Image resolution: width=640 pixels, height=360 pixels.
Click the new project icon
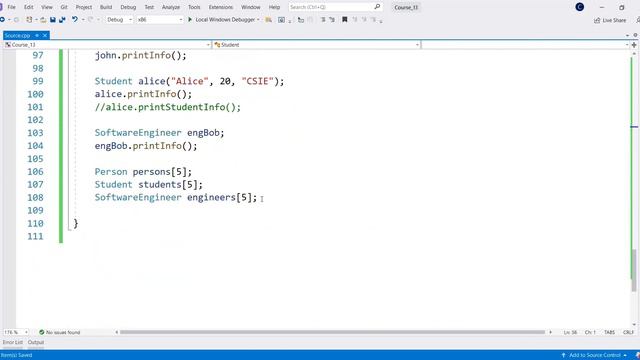tap(29, 20)
